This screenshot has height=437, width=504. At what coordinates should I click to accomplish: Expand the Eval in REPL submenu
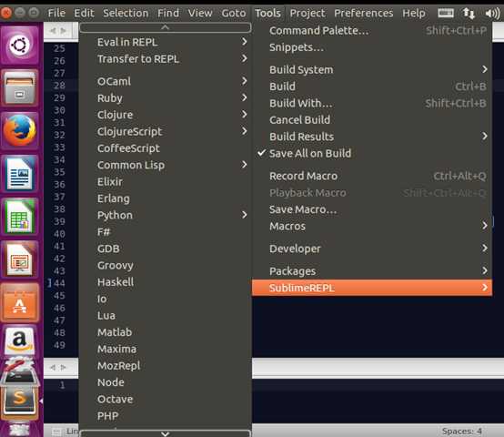(x=166, y=42)
